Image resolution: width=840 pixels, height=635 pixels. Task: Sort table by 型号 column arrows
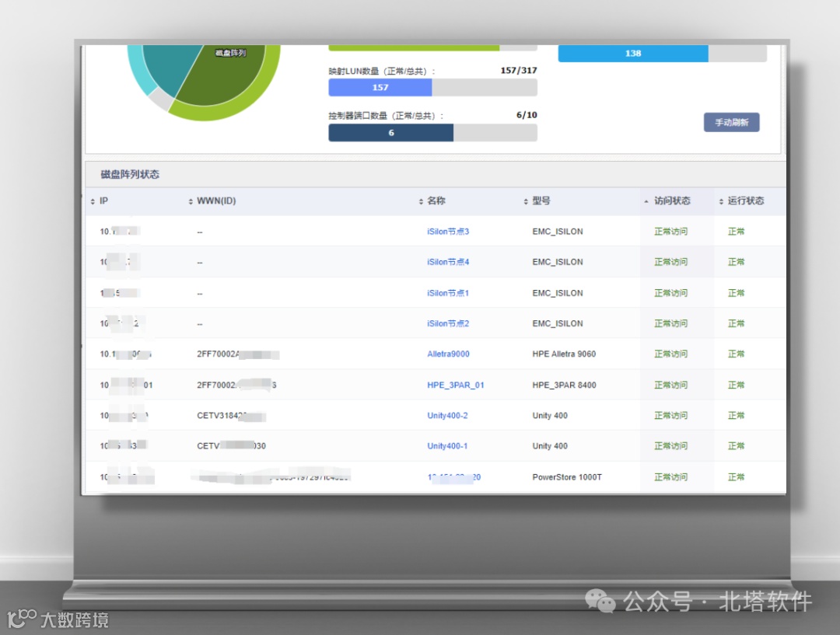tap(526, 201)
